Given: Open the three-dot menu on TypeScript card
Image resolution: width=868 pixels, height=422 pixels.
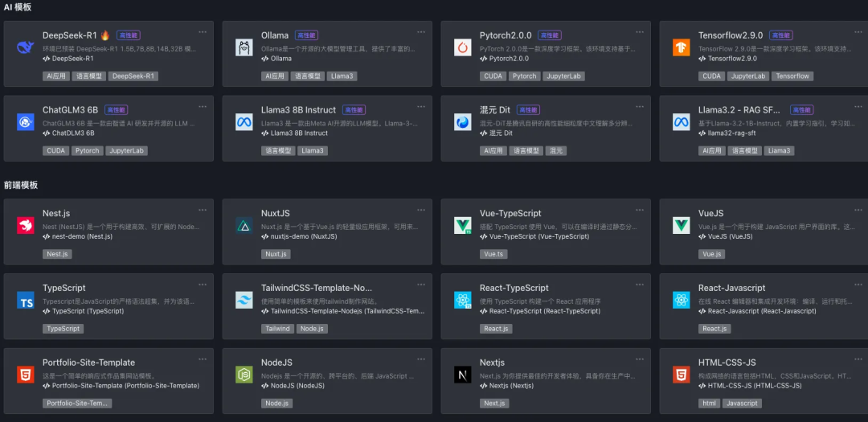Looking at the screenshot, I should [x=203, y=284].
